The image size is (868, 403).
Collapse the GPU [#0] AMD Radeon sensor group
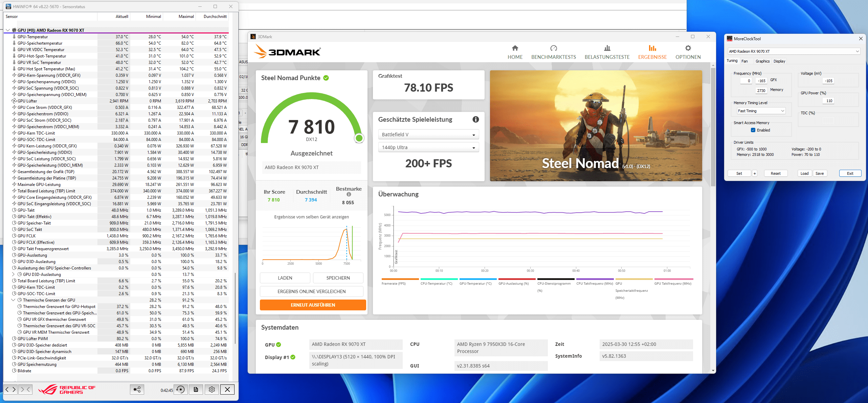pos(8,30)
